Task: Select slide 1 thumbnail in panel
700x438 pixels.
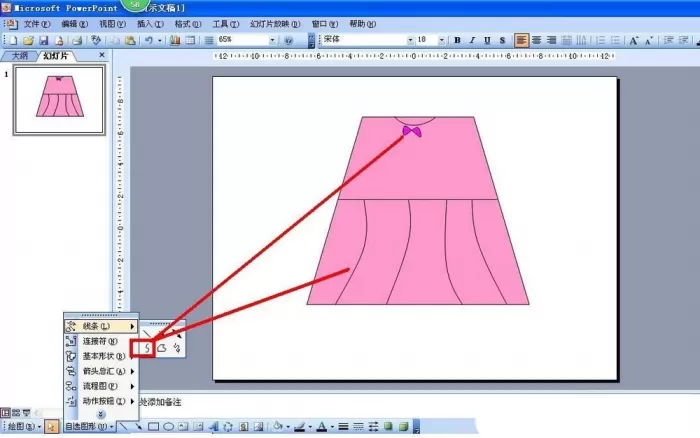Action: 59,100
